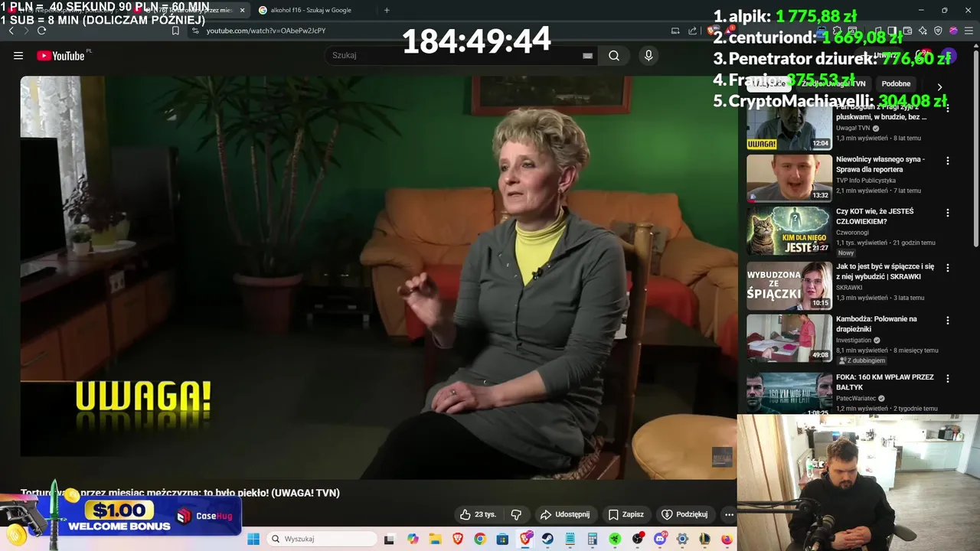Click the Podziękuj thanks button
Image resolution: width=980 pixels, height=551 pixels.
point(684,514)
